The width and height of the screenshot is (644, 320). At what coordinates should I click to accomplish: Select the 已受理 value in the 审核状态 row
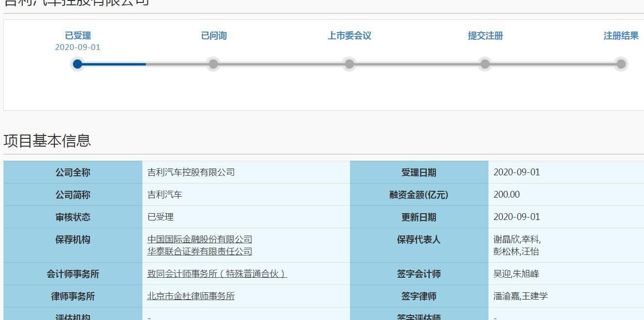point(160,217)
